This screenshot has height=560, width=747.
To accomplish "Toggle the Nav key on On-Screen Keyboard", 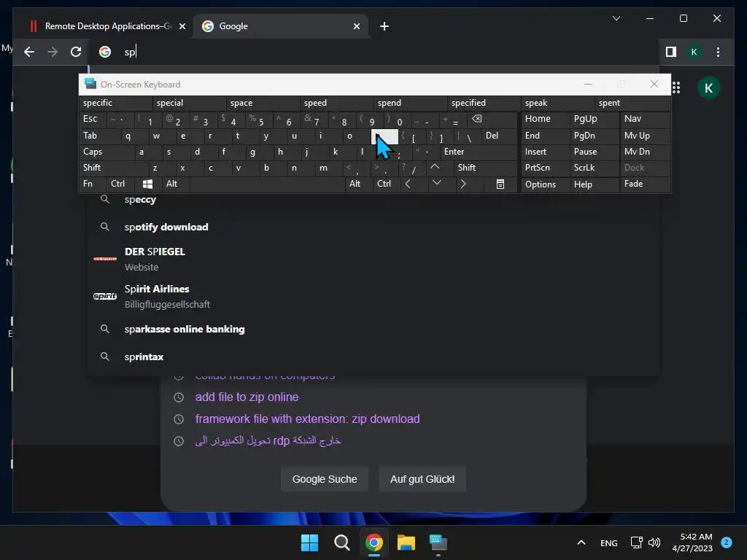I will coord(645,119).
